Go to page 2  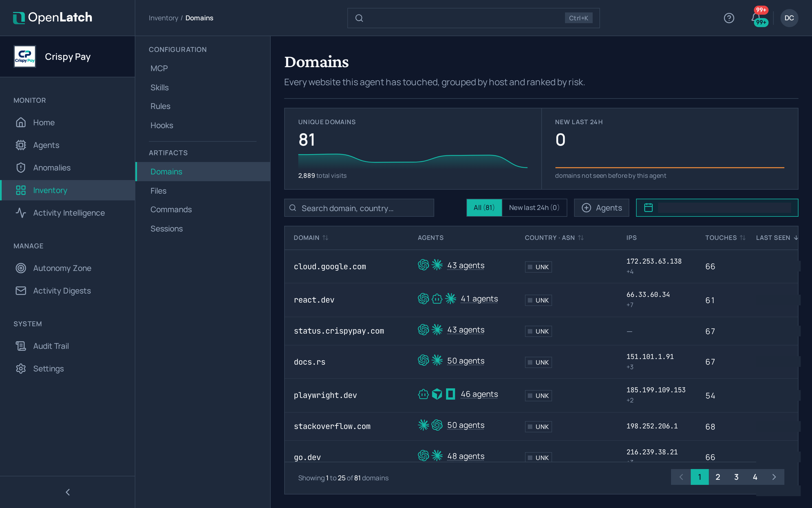pos(718,477)
